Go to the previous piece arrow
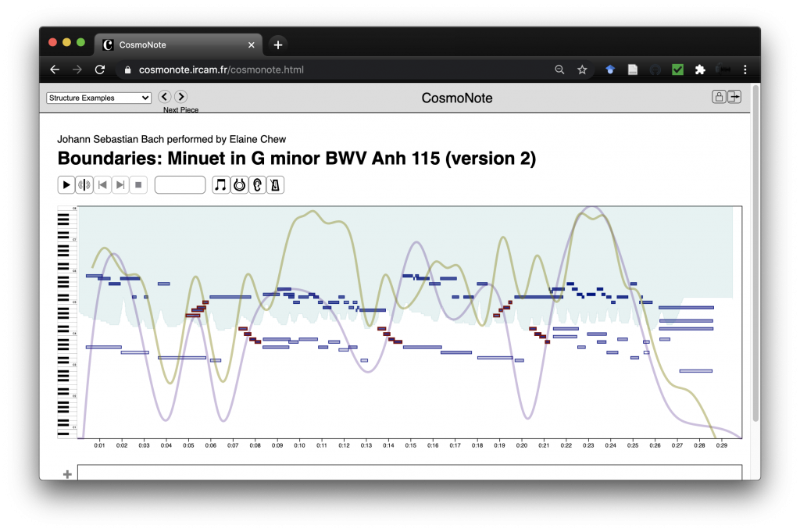This screenshot has width=800, height=532. (x=164, y=96)
